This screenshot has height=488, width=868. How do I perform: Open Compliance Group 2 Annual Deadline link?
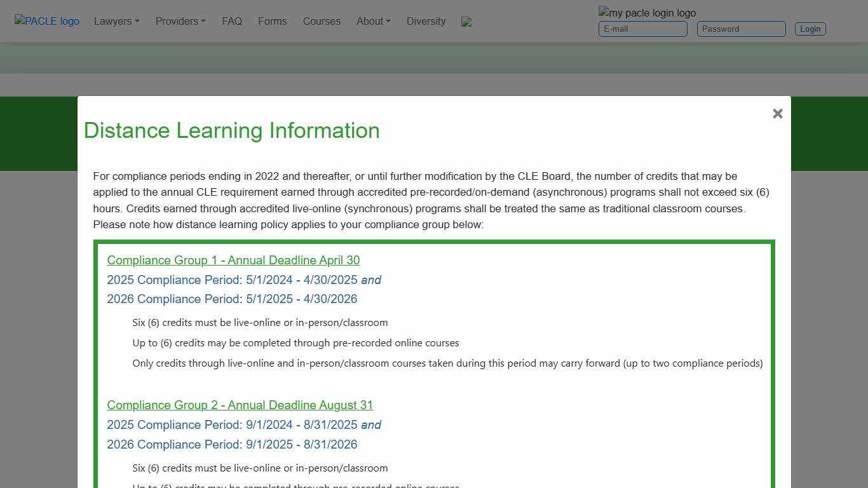pyautogui.click(x=240, y=405)
